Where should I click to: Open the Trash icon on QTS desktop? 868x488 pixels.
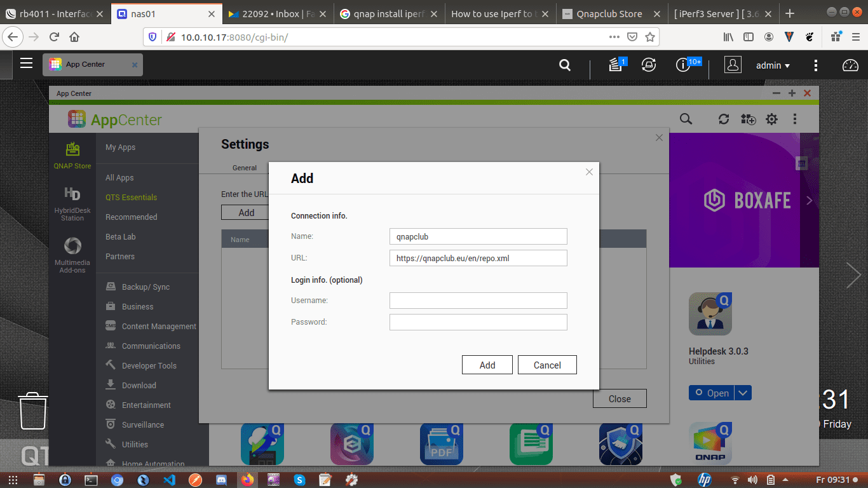tap(32, 410)
